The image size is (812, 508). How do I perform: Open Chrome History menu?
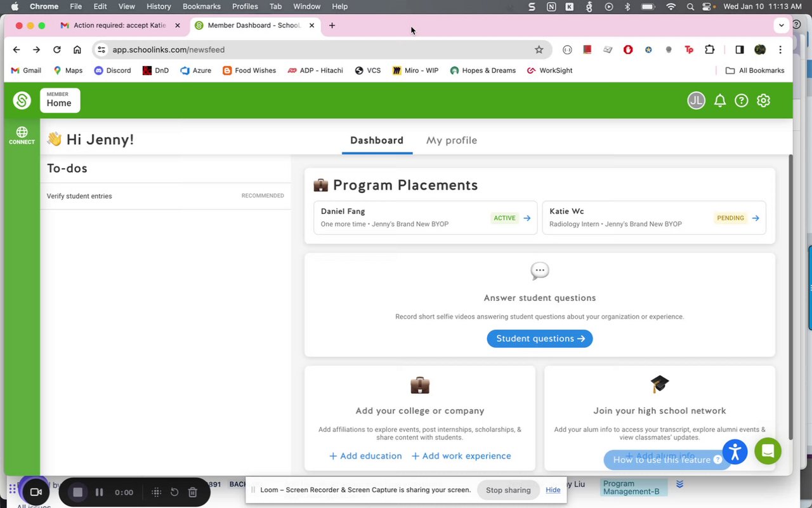159,6
